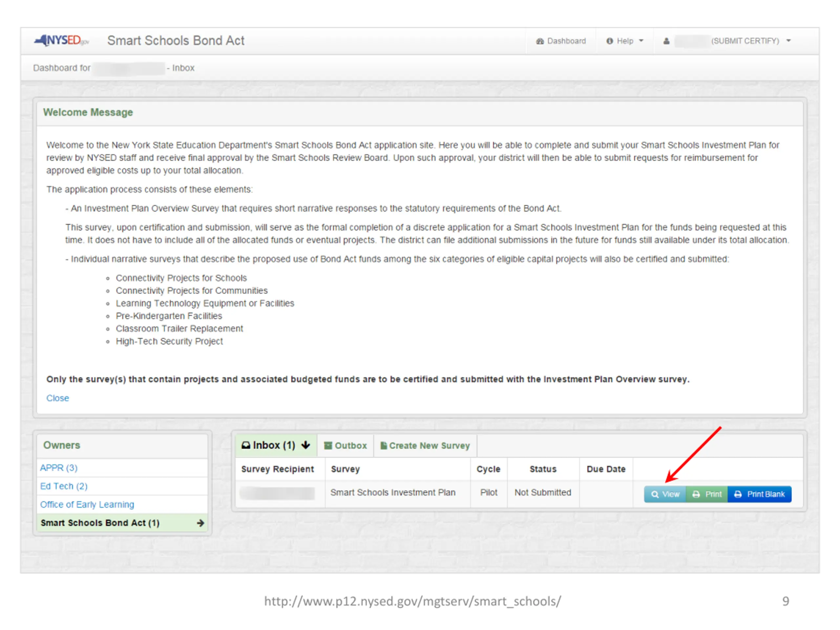Select Smart Schools Bond Act (1) owner
Viewport: 840px width, 630px height.
point(122,523)
